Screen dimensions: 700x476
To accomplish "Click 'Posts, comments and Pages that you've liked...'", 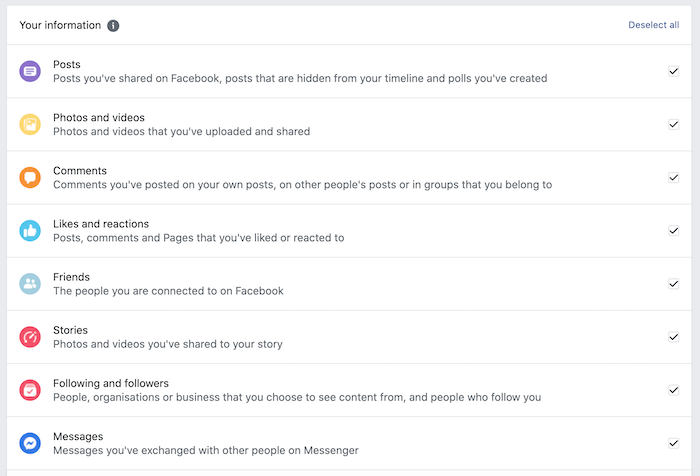I will point(199,238).
